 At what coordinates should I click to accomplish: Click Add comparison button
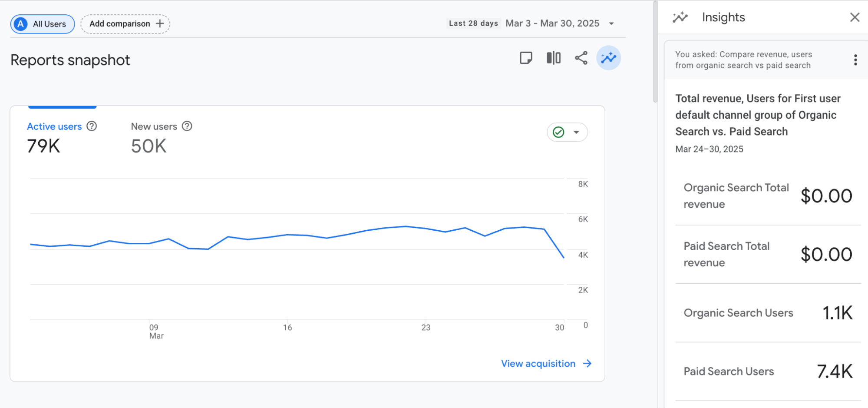coord(125,24)
